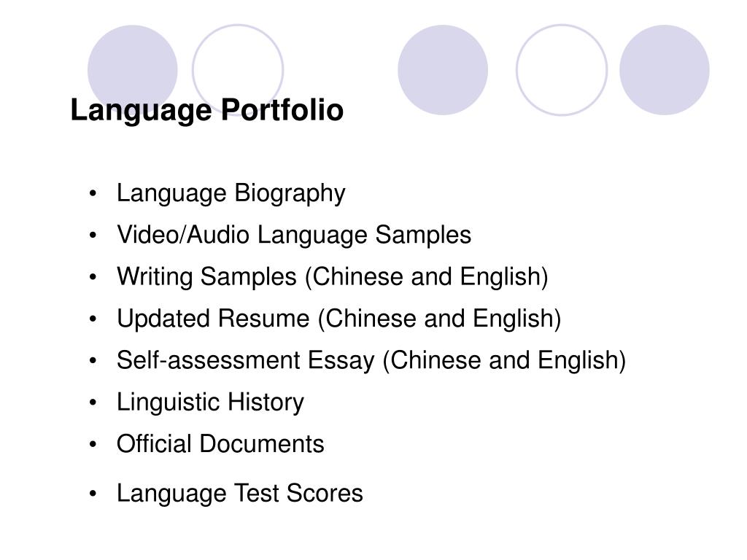The image size is (747, 560).
Task: Select the Language Biography bullet text
Action: 231,194
